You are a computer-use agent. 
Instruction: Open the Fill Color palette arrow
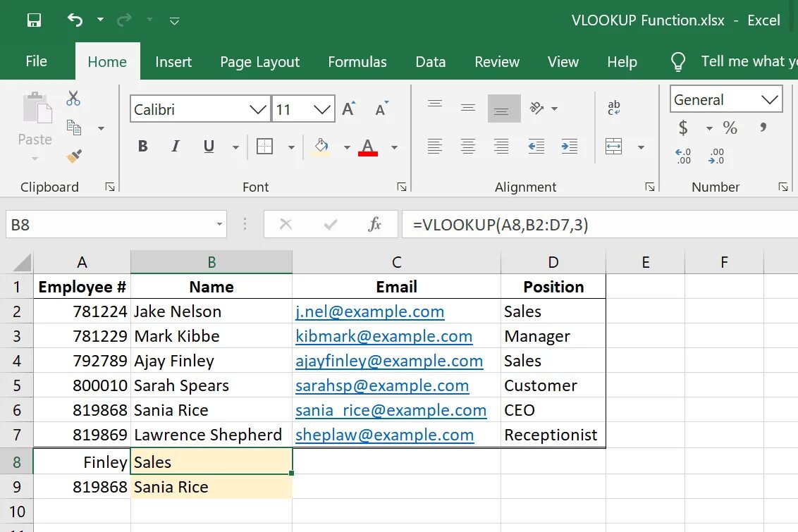pyautogui.click(x=347, y=147)
